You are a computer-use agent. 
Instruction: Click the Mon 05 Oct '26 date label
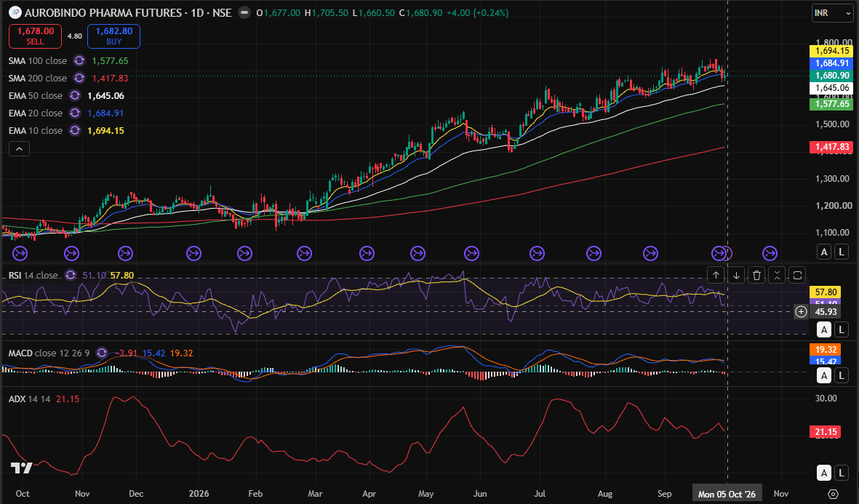727,494
